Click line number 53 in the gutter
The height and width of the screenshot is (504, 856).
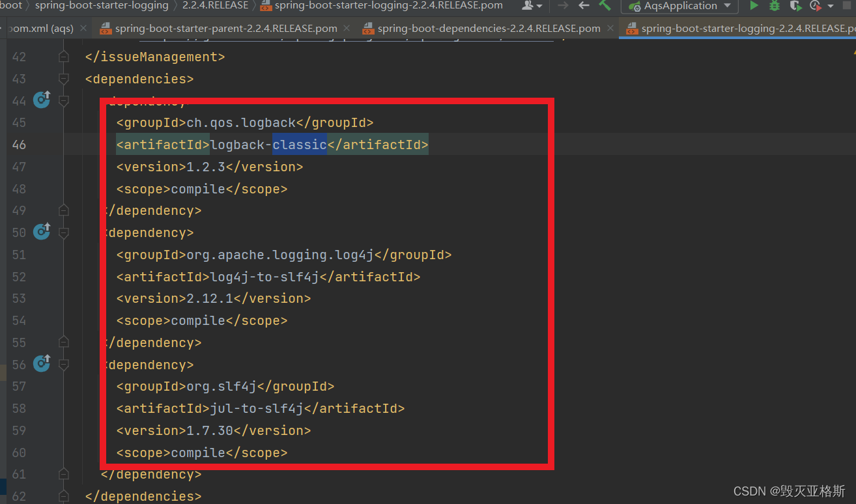click(x=19, y=298)
